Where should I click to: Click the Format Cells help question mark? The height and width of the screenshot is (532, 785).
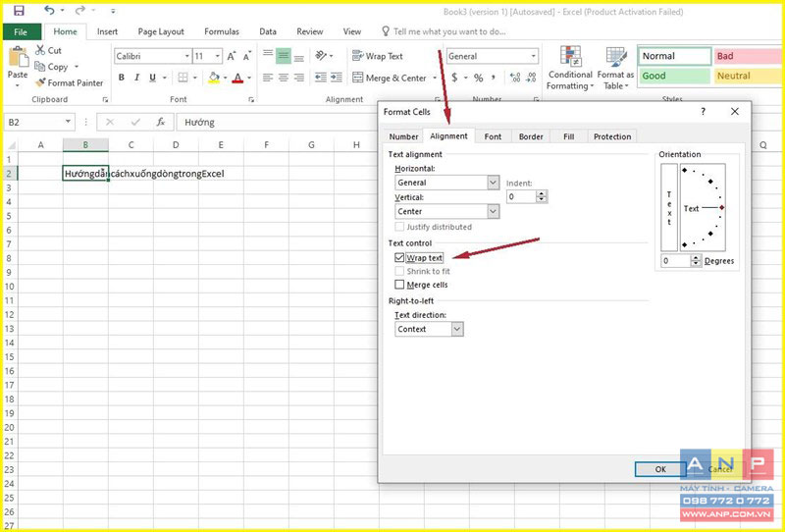703,111
